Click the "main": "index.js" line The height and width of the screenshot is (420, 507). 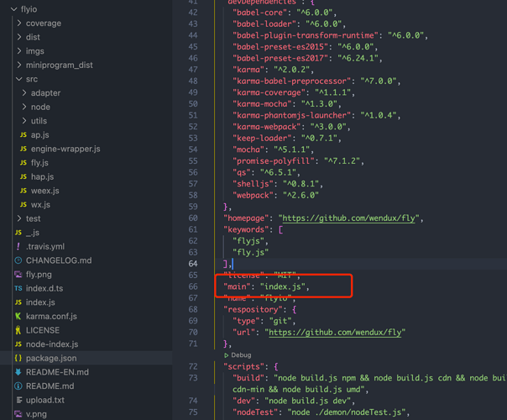266,286
